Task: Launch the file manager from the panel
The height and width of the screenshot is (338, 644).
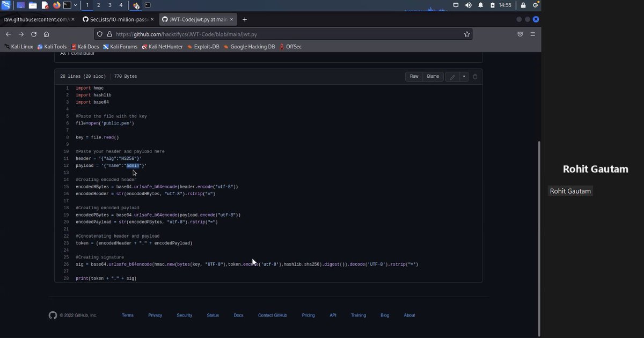Action: click(33, 5)
